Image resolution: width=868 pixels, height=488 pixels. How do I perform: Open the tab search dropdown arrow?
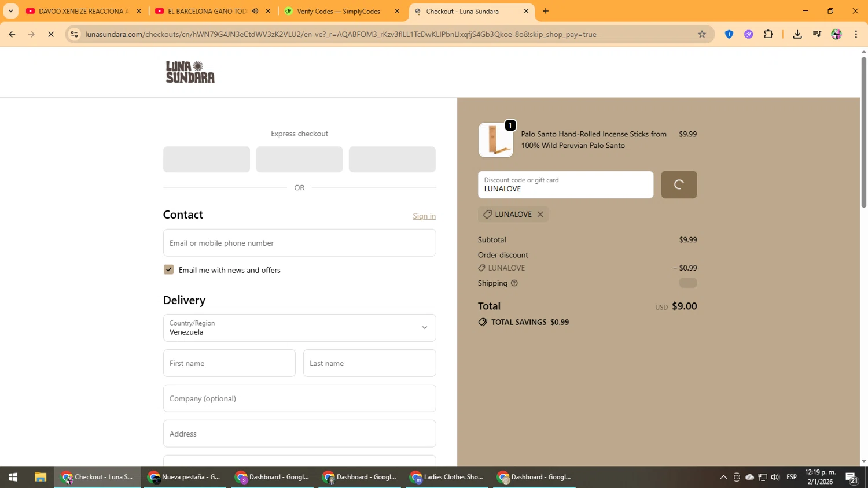(10, 11)
